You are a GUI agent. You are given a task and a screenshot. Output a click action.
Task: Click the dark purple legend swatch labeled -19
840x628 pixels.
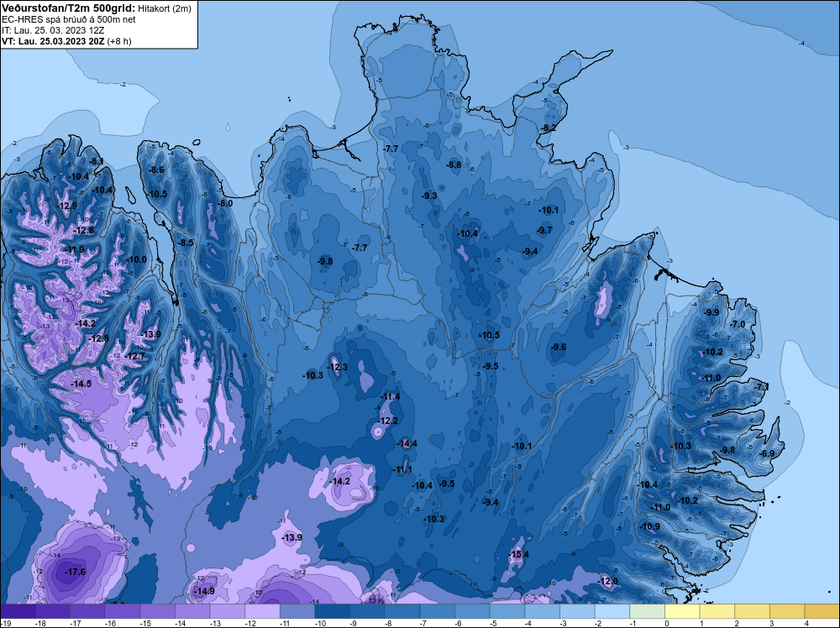point(18,611)
